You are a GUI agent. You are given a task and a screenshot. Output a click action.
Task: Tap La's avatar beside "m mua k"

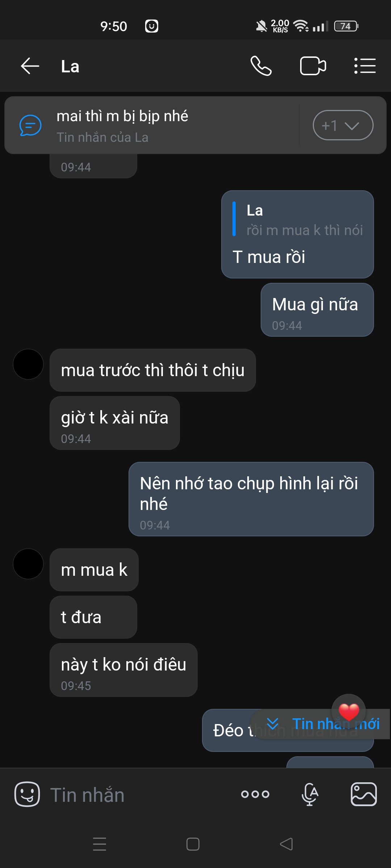pyautogui.click(x=28, y=564)
